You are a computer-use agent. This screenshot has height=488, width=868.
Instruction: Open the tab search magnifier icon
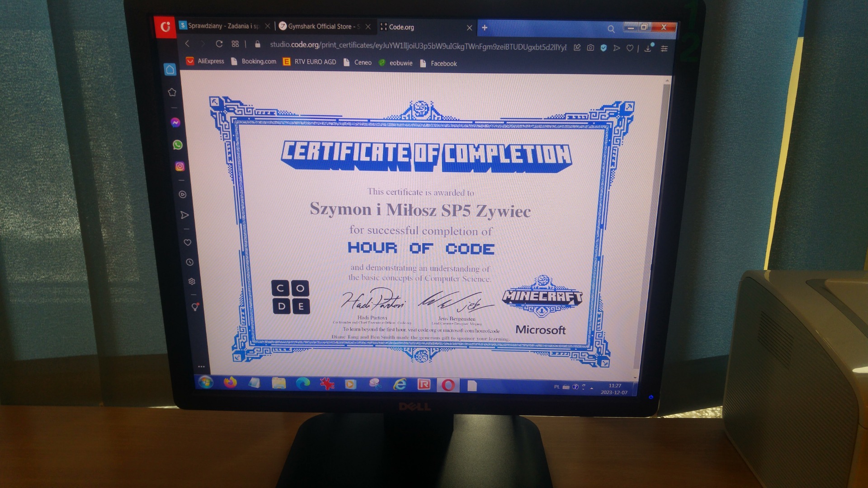click(x=611, y=29)
